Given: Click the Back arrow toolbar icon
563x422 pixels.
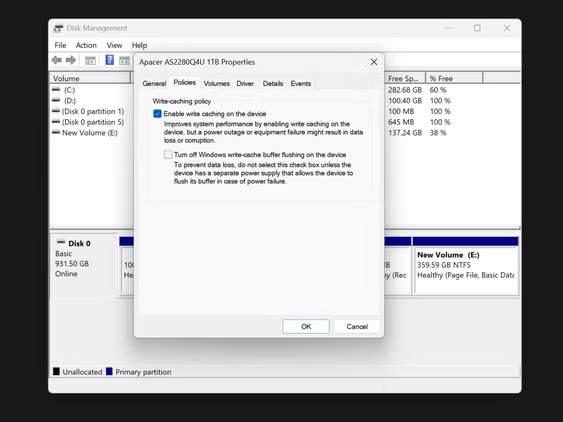Looking at the screenshot, I should (x=56, y=60).
